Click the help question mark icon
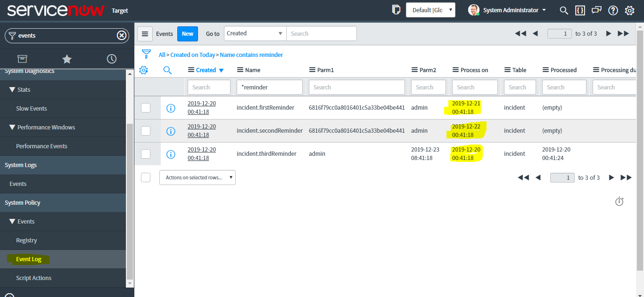 pyautogui.click(x=613, y=10)
